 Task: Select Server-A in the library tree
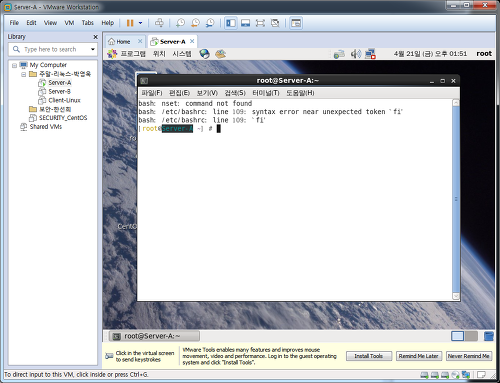(60, 82)
